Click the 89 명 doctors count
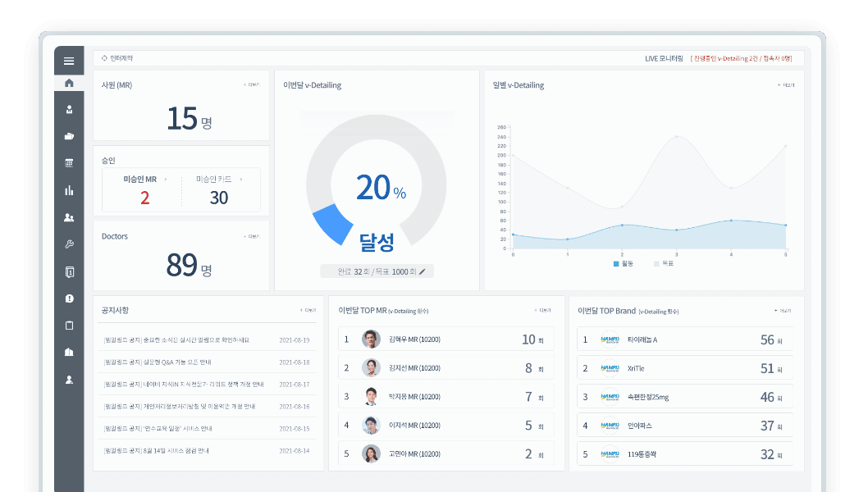Screen dimensions: 868x492 (190, 265)
